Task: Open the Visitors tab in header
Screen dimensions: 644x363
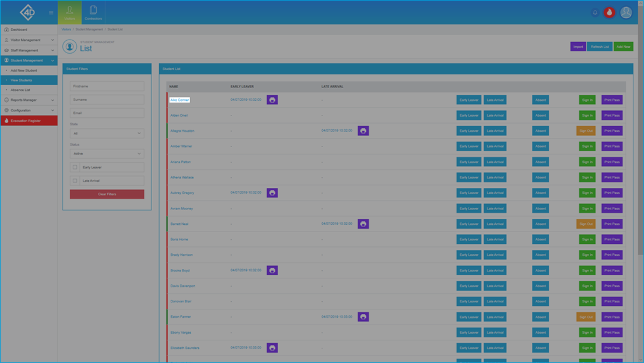Action: coord(69,13)
